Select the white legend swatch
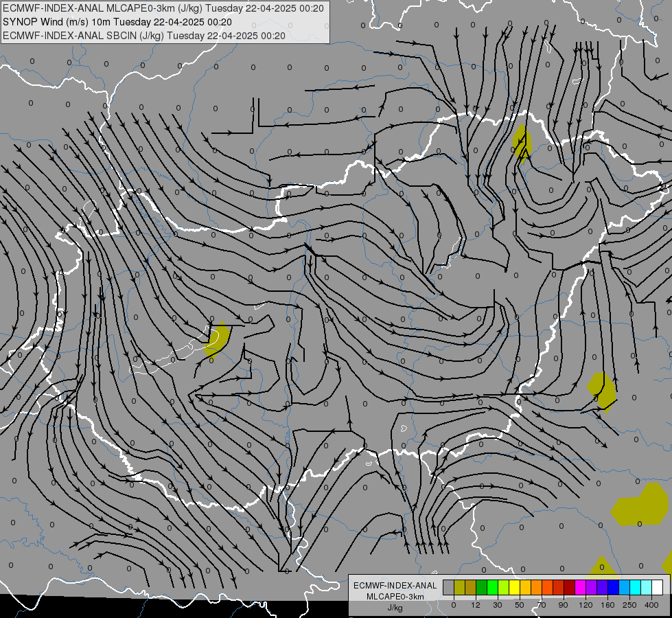This screenshot has width=672, height=618. pyautogui.click(x=658, y=587)
